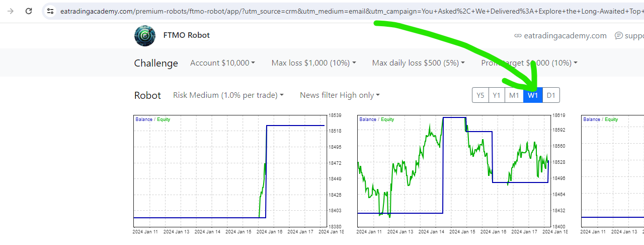Click the FTMO Robot title text

click(x=187, y=35)
